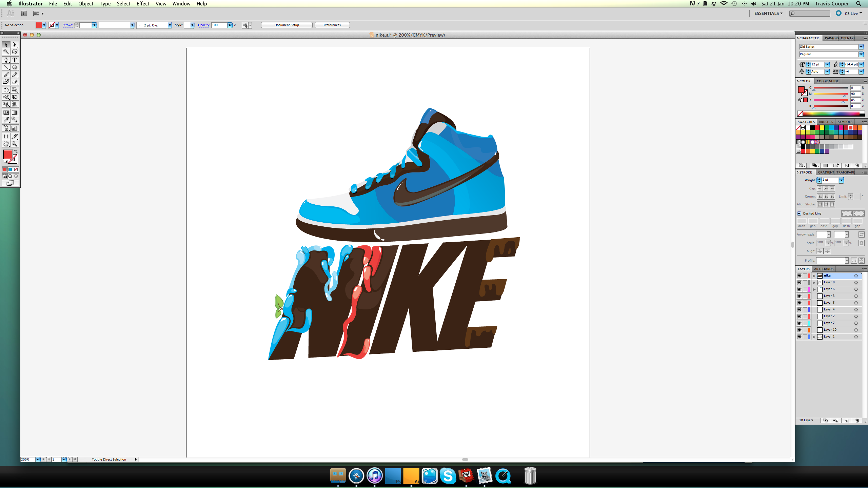Enable the Dashed Line checkbox

[799, 213]
